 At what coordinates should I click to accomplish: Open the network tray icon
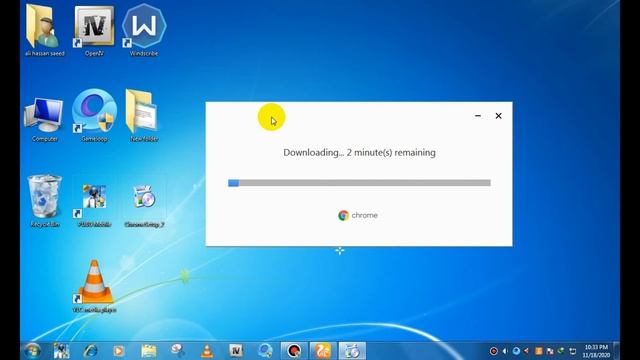point(573,351)
